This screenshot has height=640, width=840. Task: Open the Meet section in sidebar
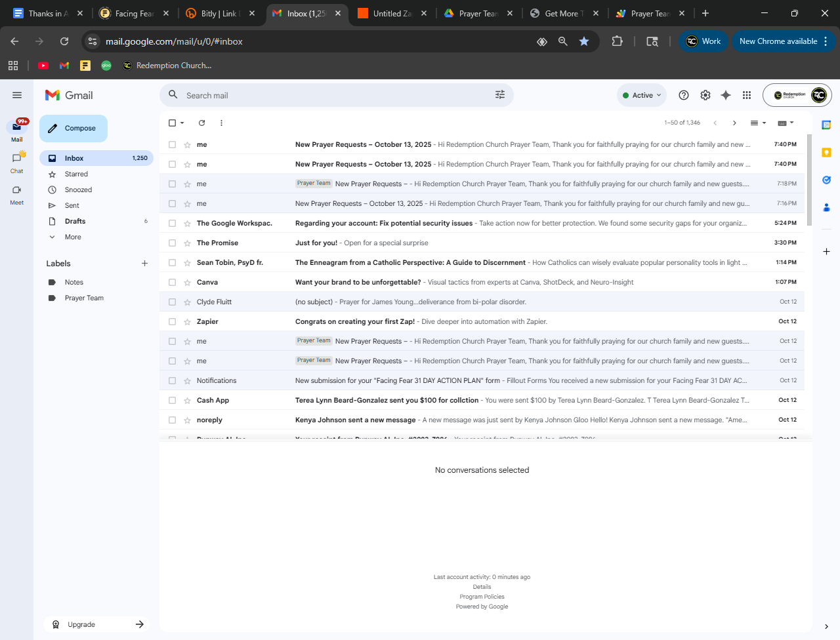coord(17,194)
